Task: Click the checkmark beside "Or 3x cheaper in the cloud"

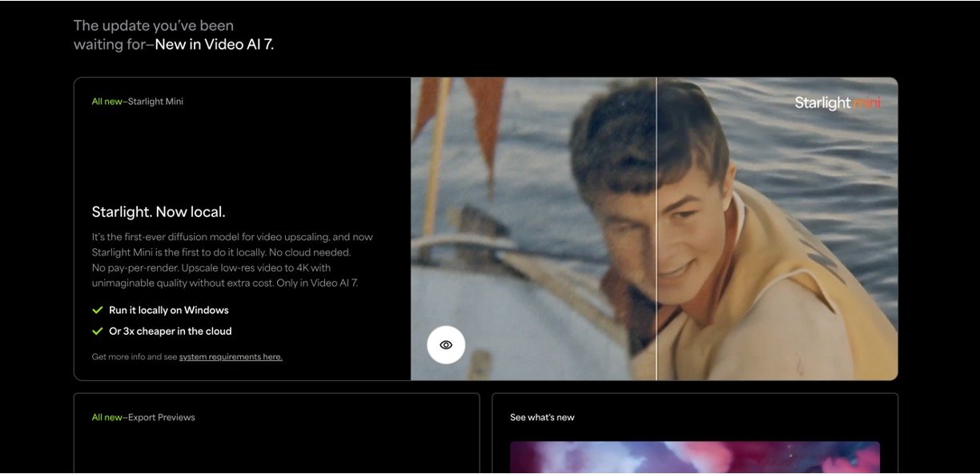Action: (98, 331)
